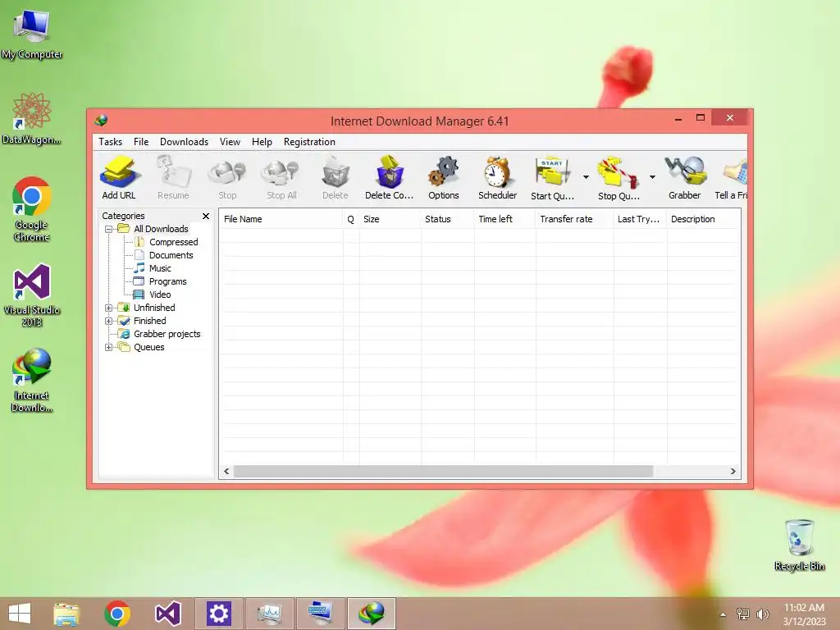The width and height of the screenshot is (840, 630).
Task: Select the Unfinished category label
Action: click(x=154, y=308)
